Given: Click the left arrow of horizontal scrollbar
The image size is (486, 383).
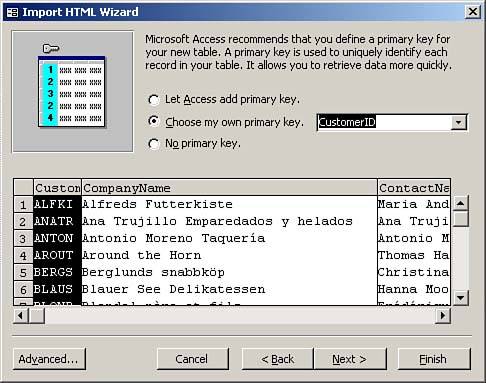Looking at the screenshot, I should click(x=21, y=315).
